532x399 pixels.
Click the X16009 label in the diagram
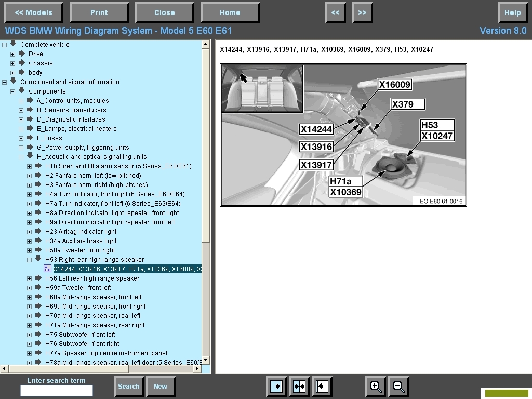[395, 85]
